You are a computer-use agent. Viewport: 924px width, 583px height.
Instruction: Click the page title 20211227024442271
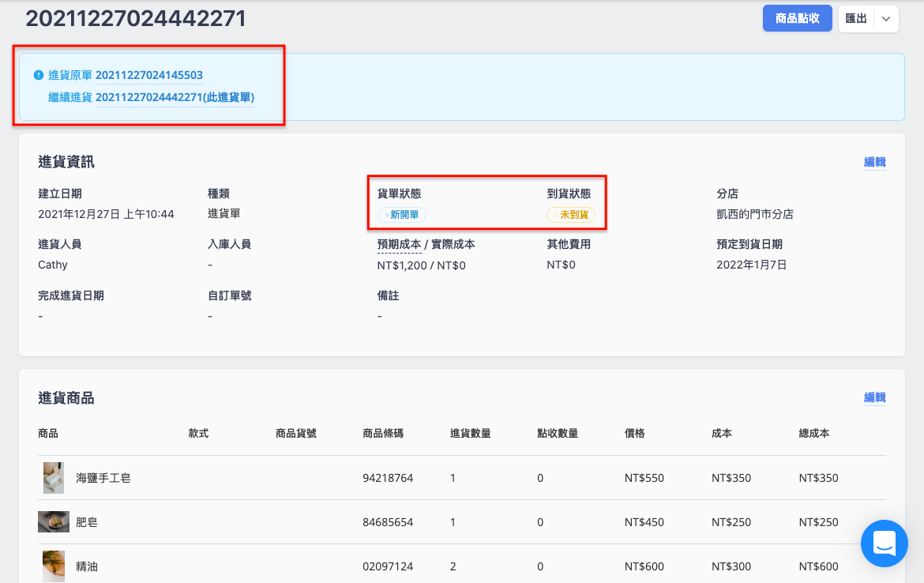[136, 18]
